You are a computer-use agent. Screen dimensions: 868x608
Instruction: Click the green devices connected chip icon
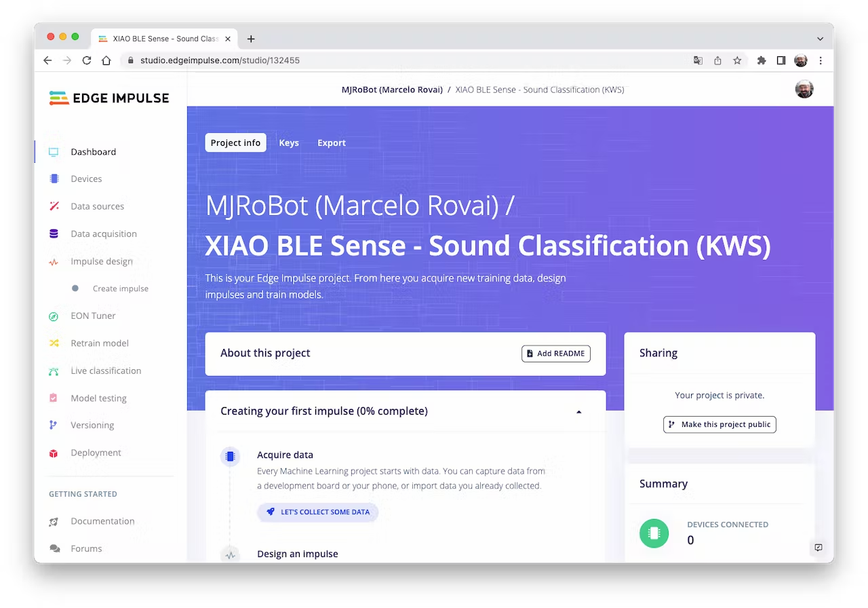click(x=654, y=533)
